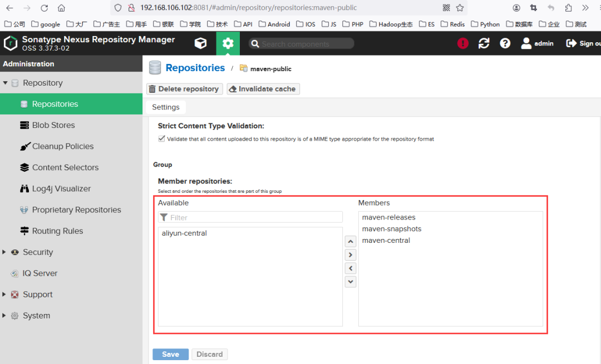This screenshot has width=601, height=364.
Task: Bookmark this page with the star icon
Action: [460, 8]
